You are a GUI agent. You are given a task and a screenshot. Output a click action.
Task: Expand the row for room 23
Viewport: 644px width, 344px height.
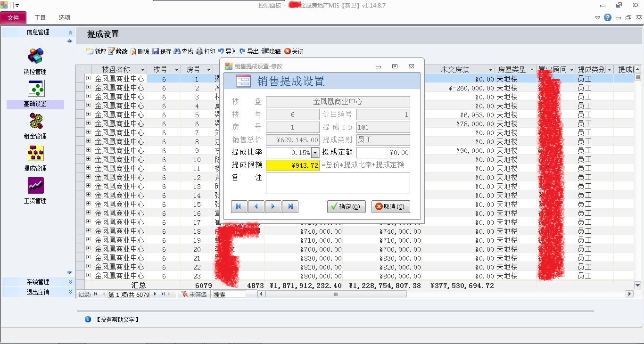88,275
